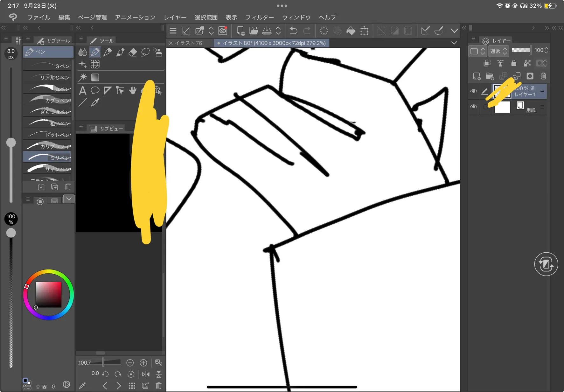Hide Layer 1 using its eye icon

coord(474,91)
